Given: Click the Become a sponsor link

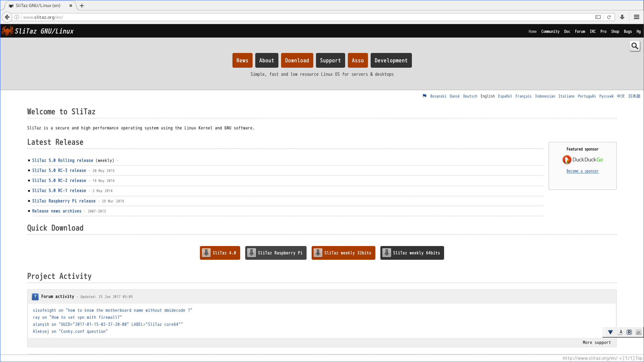Looking at the screenshot, I should 582,171.
